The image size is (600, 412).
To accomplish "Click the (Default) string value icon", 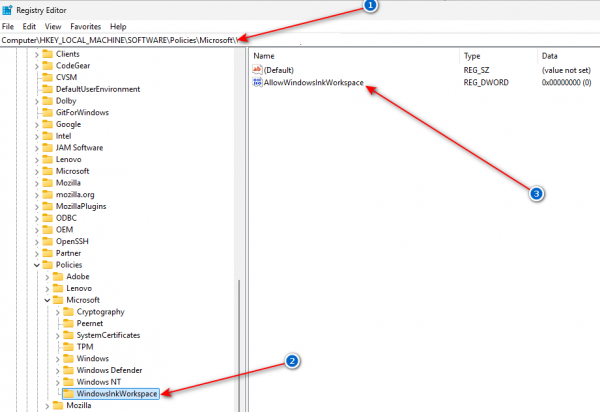I will click(x=256, y=69).
